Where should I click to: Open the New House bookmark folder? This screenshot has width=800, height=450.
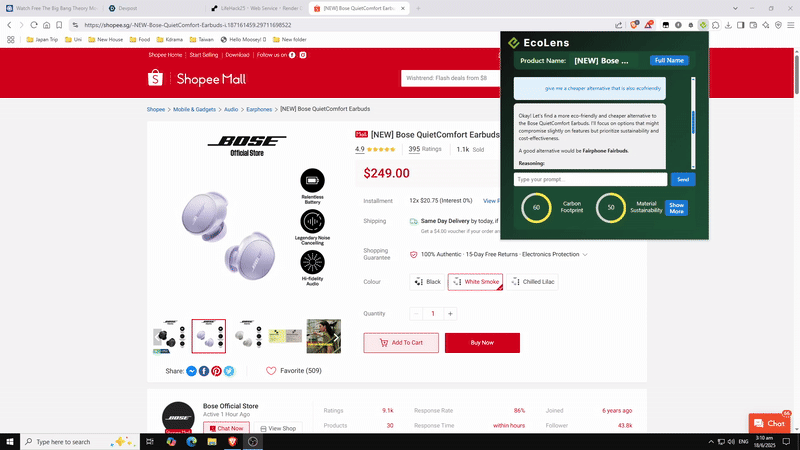(x=106, y=39)
